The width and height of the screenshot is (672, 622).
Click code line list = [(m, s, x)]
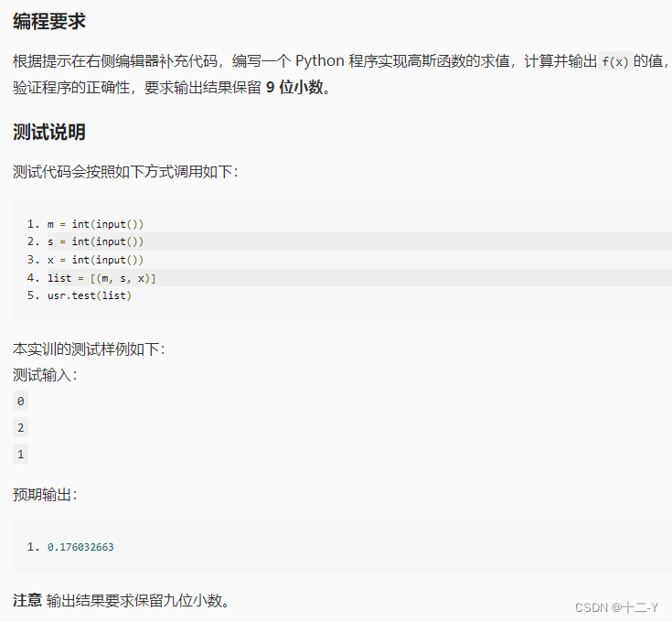tap(101, 278)
